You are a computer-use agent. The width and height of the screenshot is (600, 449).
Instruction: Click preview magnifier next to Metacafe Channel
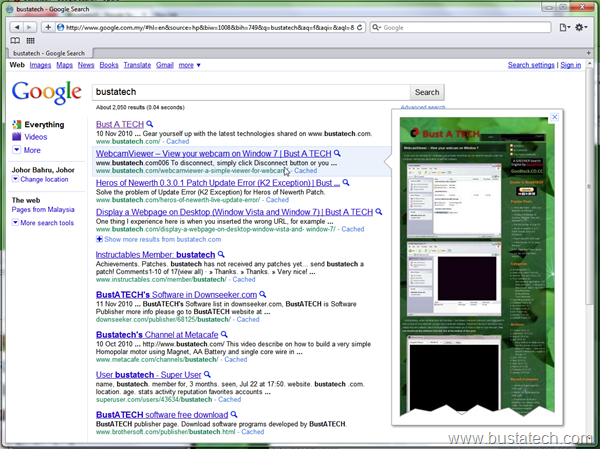[224, 334]
